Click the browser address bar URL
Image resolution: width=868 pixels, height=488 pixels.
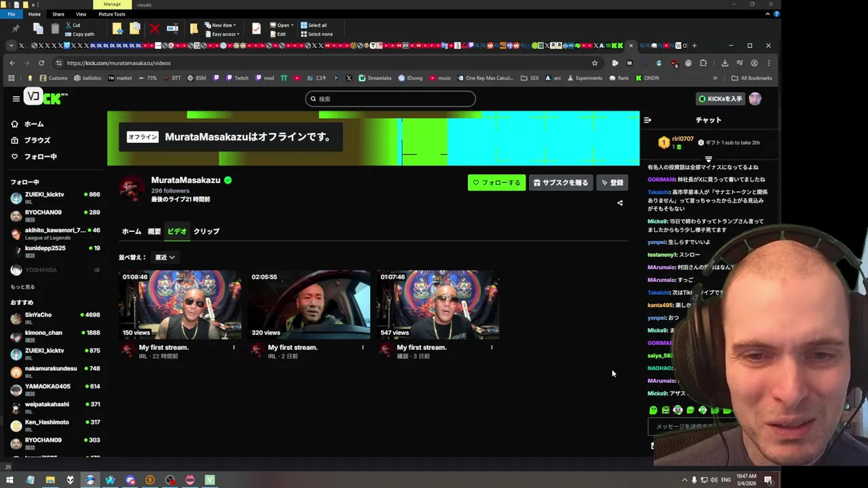click(119, 63)
